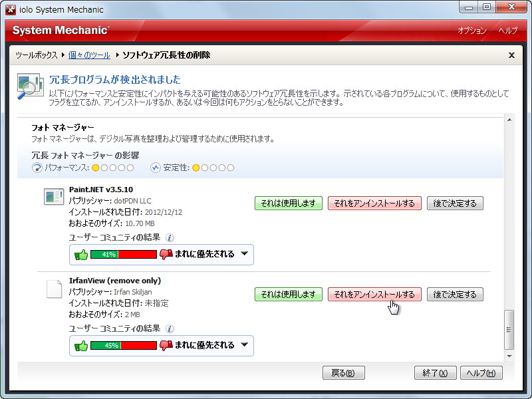Click the iolo System Mechanic title bar icon

[x=11, y=9]
